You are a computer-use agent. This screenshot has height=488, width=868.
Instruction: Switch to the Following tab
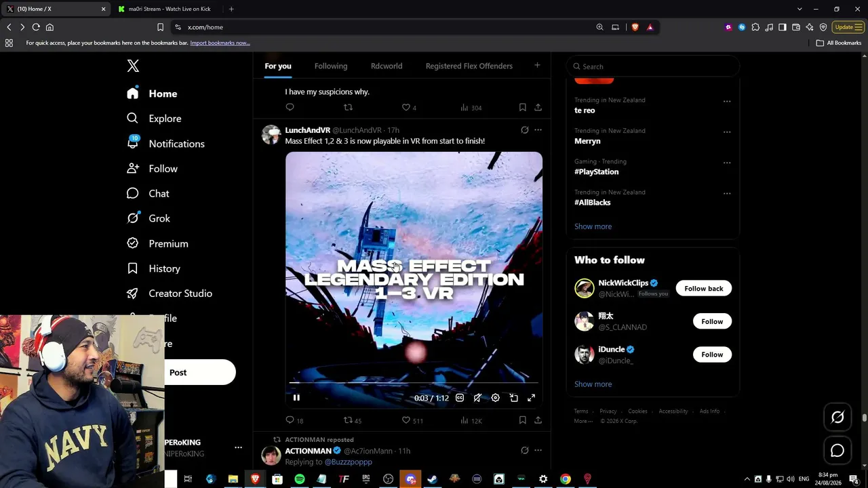click(x=331, y=66)
